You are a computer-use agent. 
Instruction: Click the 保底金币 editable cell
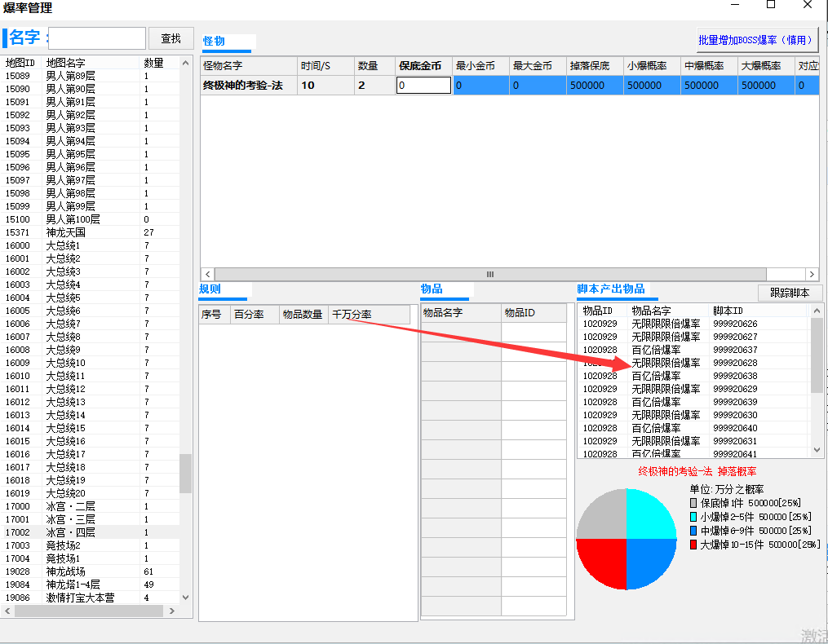pos(423,85)
